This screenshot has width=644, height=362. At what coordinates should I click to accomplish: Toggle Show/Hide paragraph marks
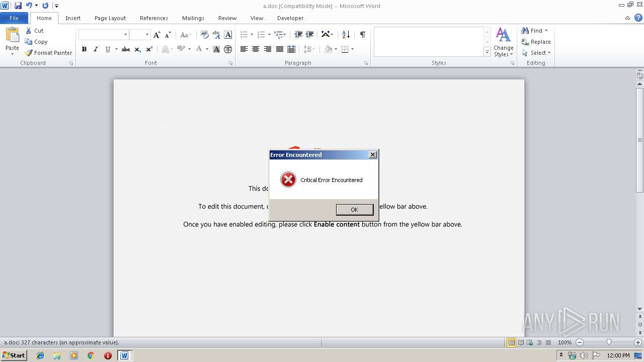[362, 35]
